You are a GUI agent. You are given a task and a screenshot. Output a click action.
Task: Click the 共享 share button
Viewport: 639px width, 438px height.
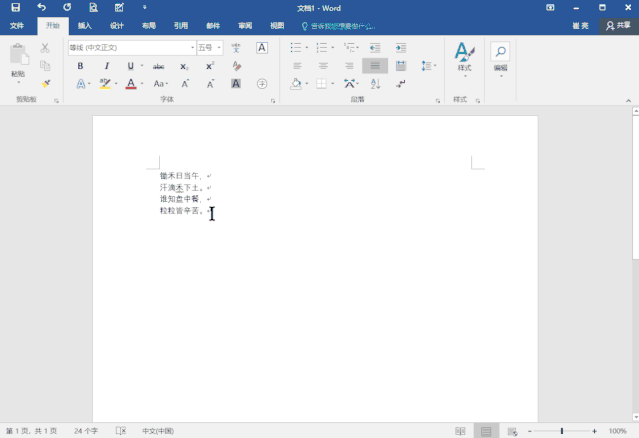pos(617,26)
